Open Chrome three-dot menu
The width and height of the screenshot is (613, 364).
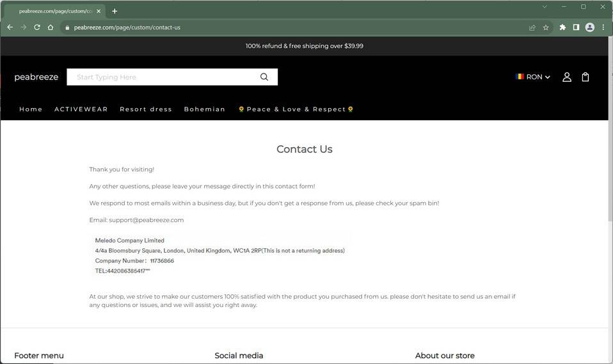603,27
